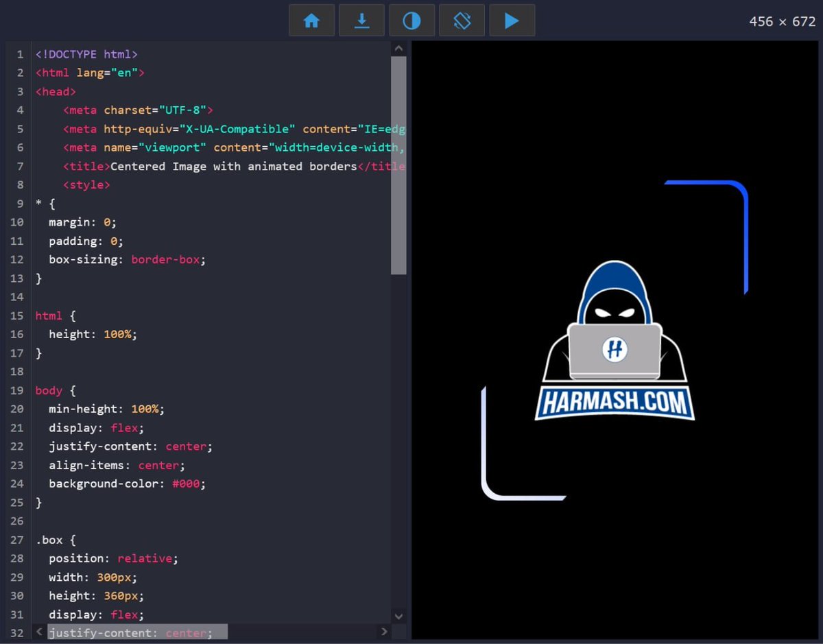Image resolution: width=823 pixels, height=644 pixels.
Task: Toggle the contrast theme icon
Action: 411,21
